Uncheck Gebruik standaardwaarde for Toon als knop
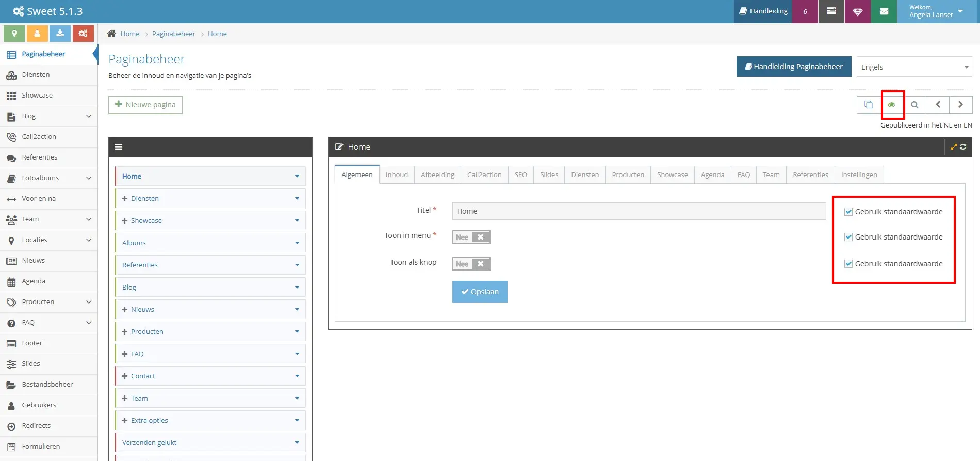 click(x=848, y=264)
